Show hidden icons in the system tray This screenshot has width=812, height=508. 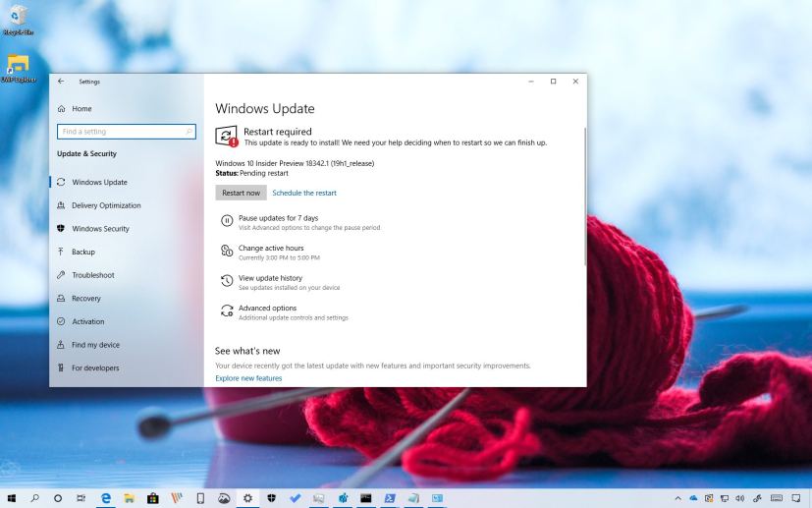677,498
